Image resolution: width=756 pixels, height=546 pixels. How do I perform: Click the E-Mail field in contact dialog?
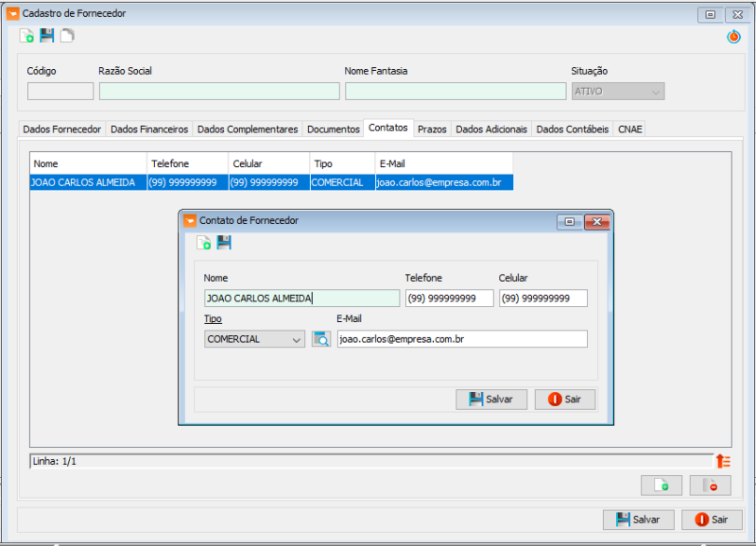[462, 339]
